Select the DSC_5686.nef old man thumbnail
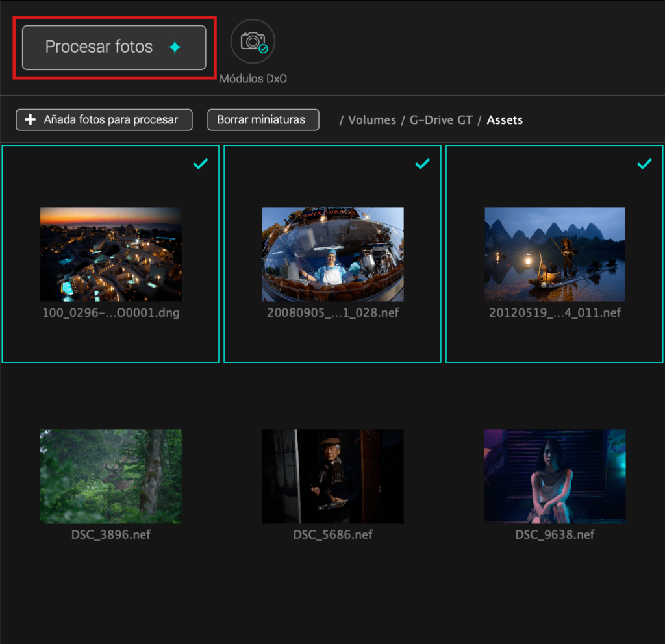The height and width of the screenshot is (644, 665). [333, 476]
